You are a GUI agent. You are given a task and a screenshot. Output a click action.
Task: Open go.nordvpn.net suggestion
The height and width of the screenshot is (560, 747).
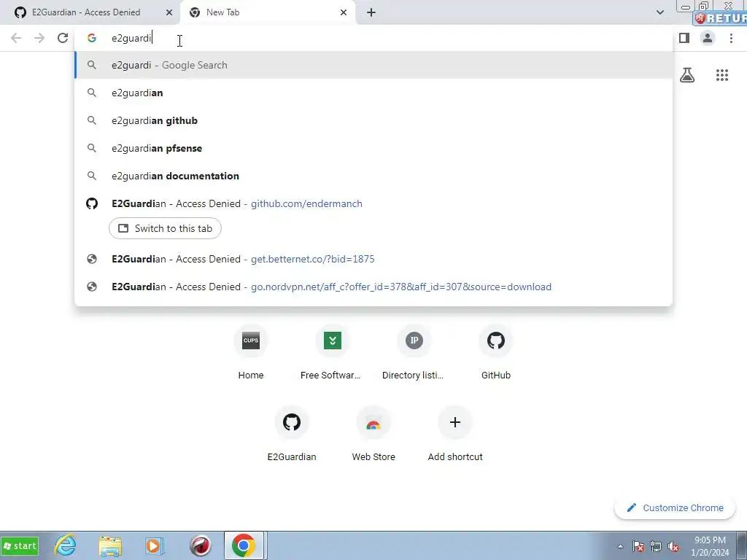click(x=373, y=287)
